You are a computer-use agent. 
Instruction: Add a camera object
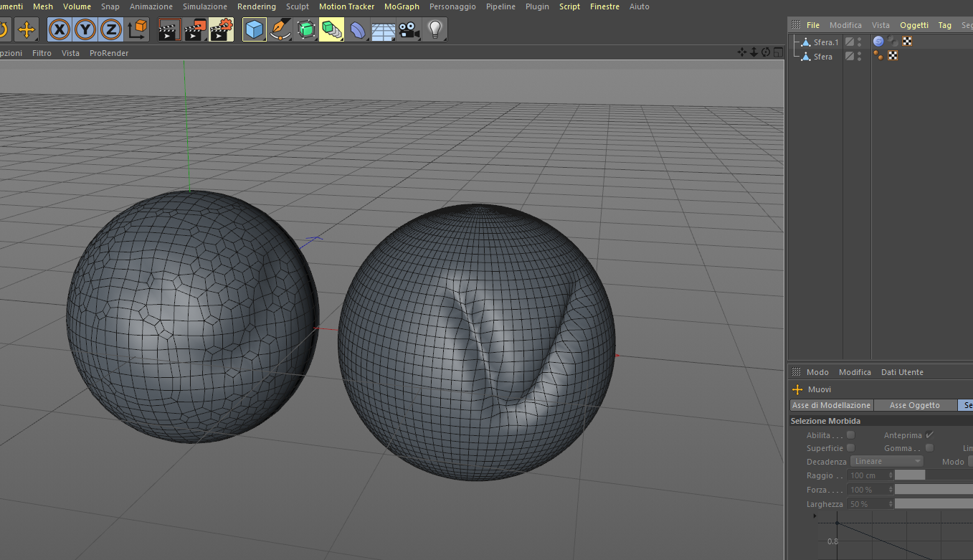(x=409, y=29)
